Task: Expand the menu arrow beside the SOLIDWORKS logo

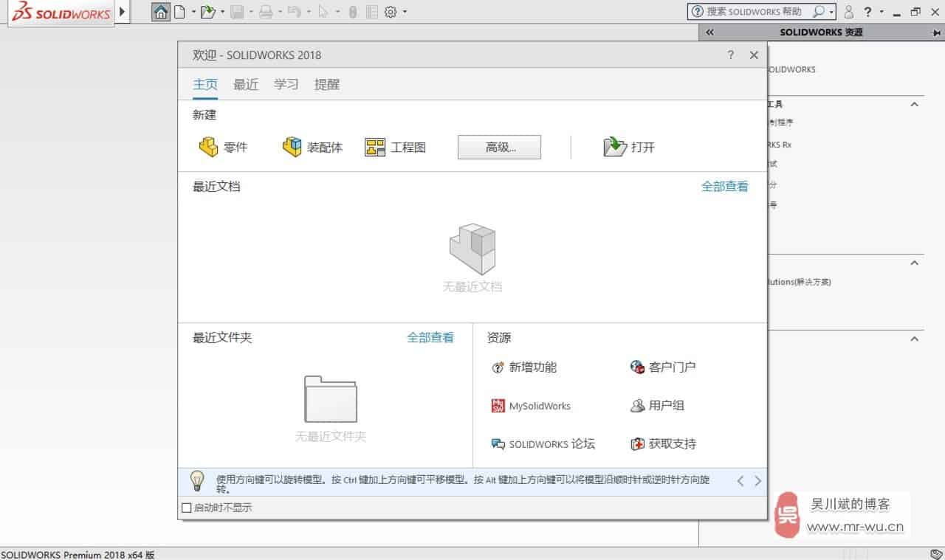Action: [122, 12]
